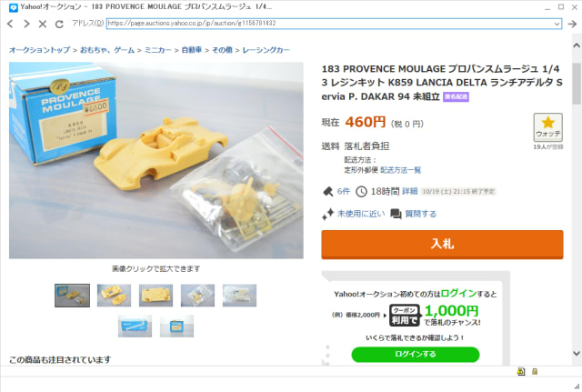Add item to watchlist with star icon

[547, 127]
